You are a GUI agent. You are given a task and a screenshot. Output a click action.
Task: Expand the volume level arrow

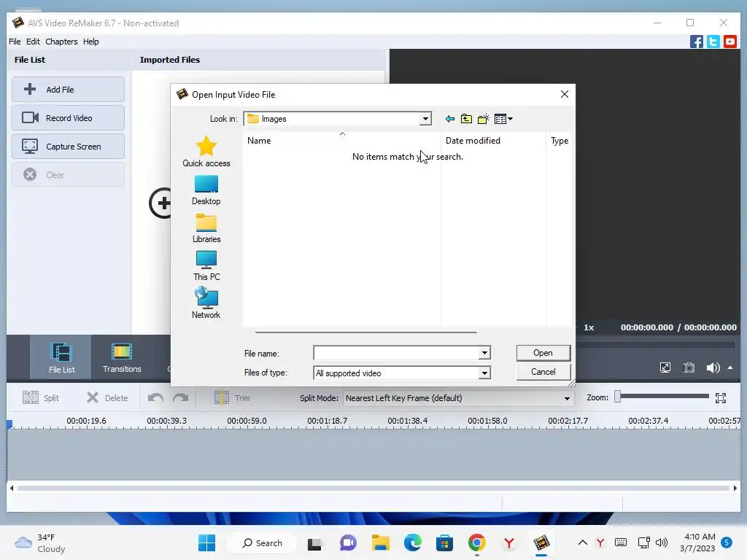coord(730,367)
